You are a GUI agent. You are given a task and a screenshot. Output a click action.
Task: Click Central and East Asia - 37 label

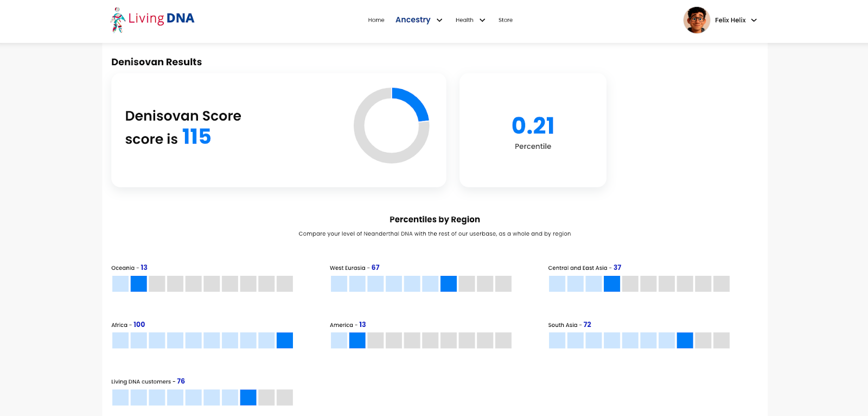[x=585, y=268]
